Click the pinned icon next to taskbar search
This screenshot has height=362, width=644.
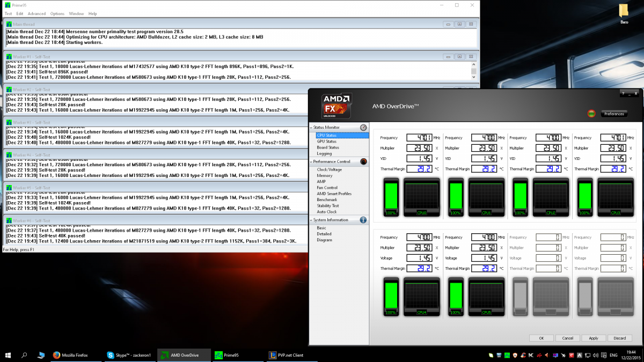[41, 355]
